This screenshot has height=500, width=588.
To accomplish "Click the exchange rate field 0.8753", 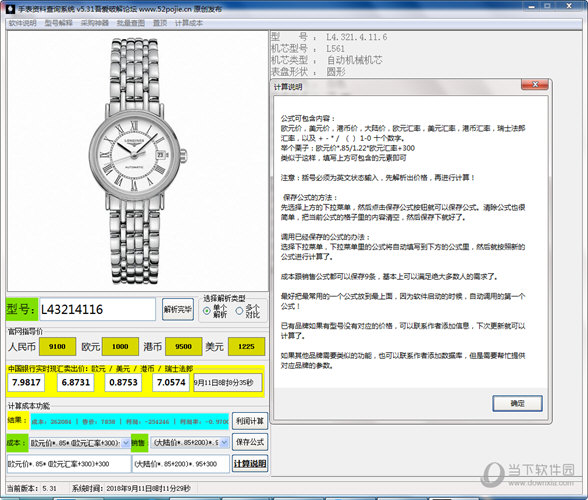I will (123, 383).
